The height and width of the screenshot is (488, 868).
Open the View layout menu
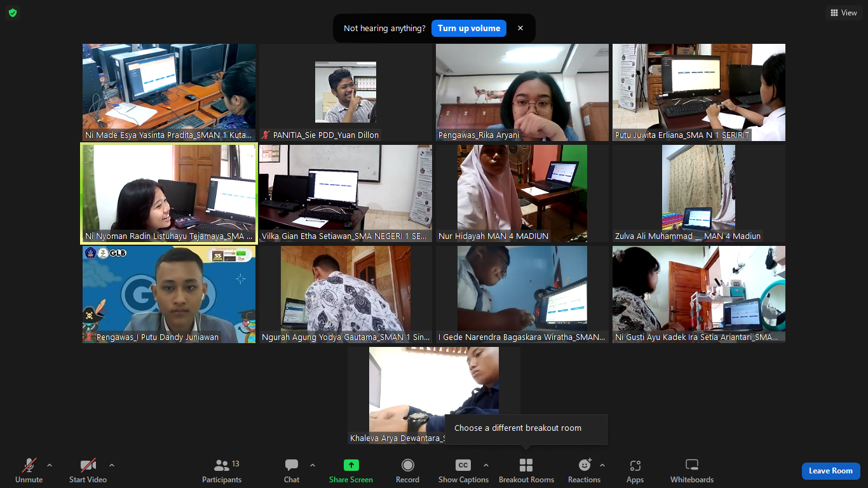844,13
